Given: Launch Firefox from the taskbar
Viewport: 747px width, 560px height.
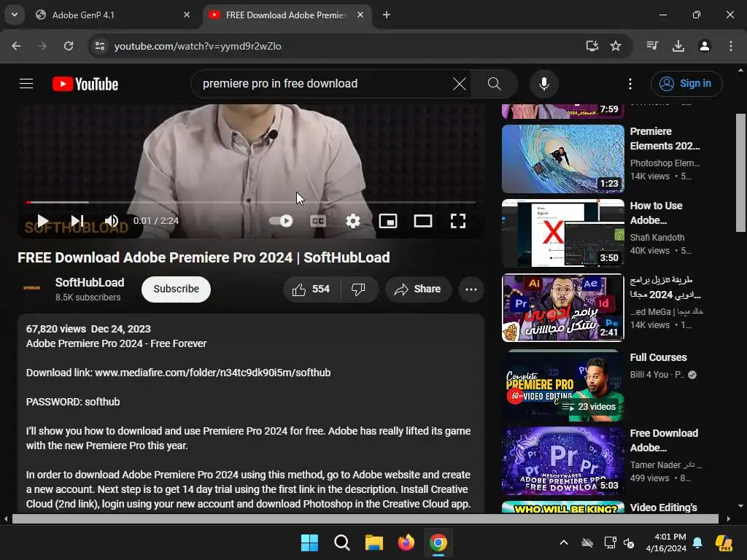Looking at the screenshot, I should pos(406,542).
